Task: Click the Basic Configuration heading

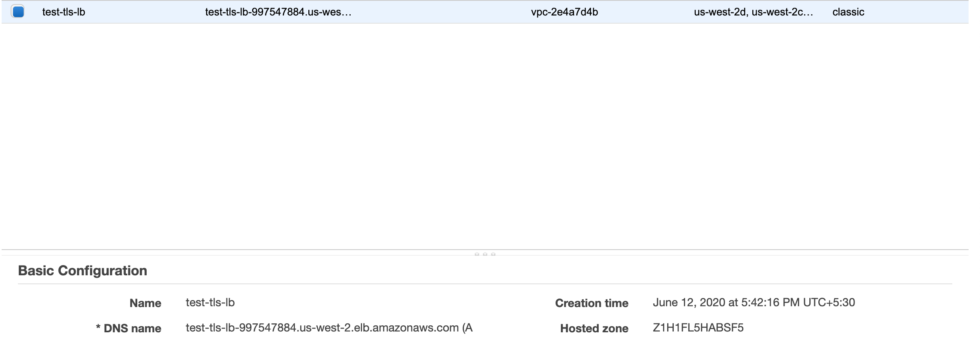Action: 82,271
